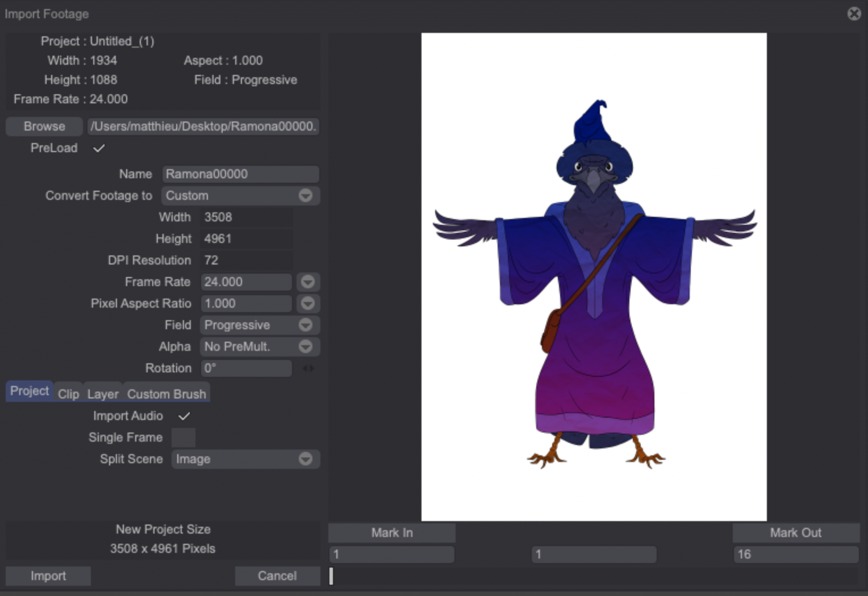Click the Mark Out button
This screenshot has width=868, height=596.
795,533
